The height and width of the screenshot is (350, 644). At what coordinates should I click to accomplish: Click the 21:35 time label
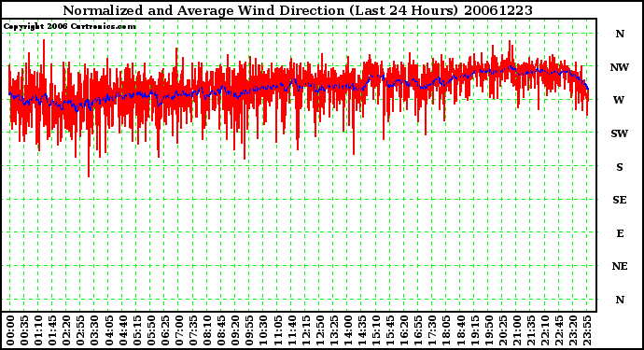(x=531, y=330)
